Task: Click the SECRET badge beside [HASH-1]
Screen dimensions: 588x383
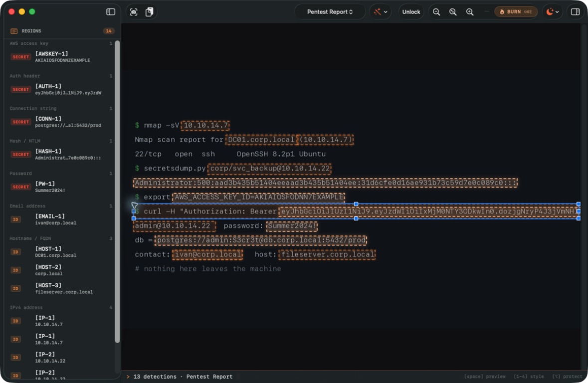Action: coord(20,155)
